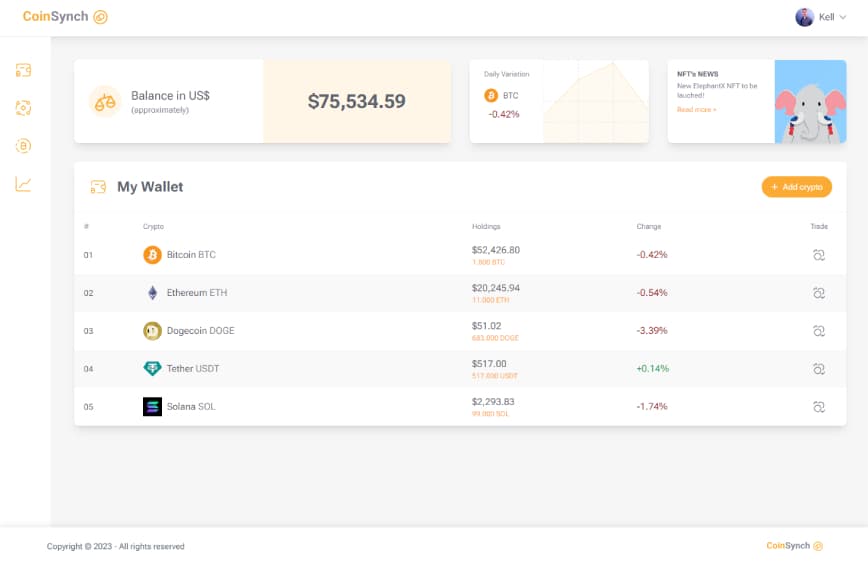Click Kell's profile avatar
This screenshot has width=868, height=564.
tap(804, 17)
